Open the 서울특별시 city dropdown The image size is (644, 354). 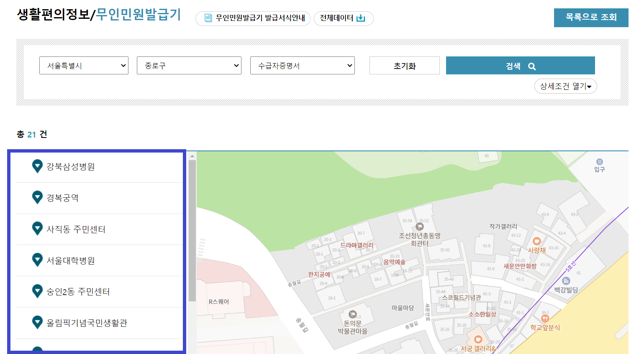click(x=84, y=65)
